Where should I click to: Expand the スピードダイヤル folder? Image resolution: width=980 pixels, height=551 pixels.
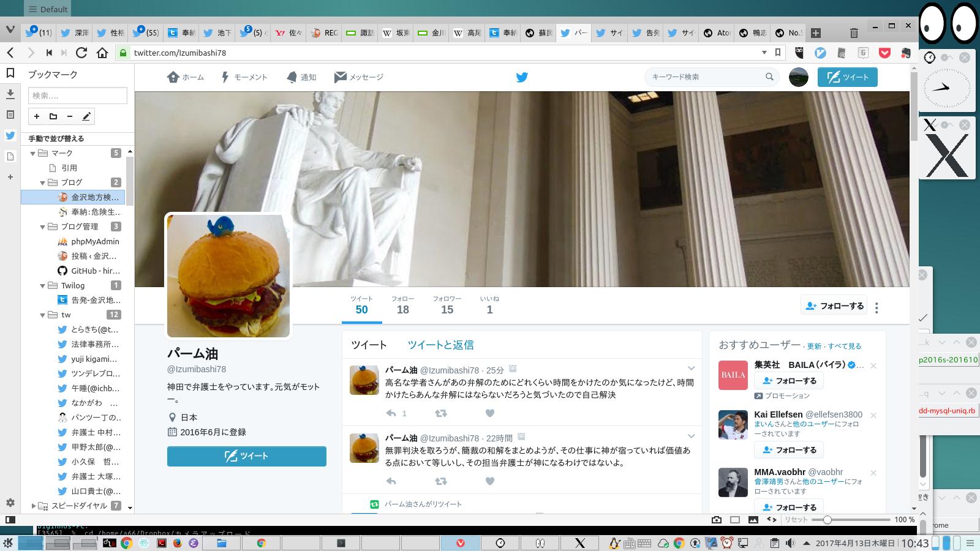point(33,506)
